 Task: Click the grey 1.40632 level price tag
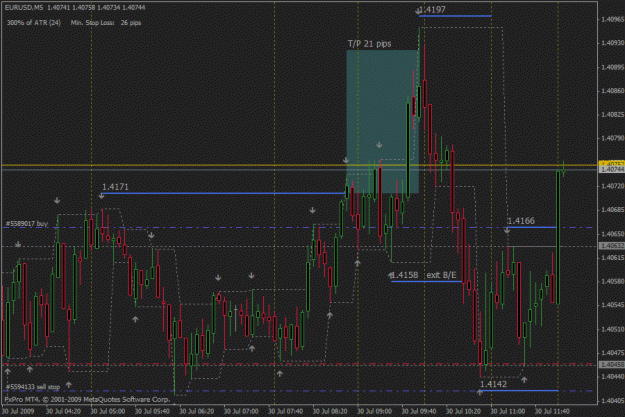pos(612,246)
